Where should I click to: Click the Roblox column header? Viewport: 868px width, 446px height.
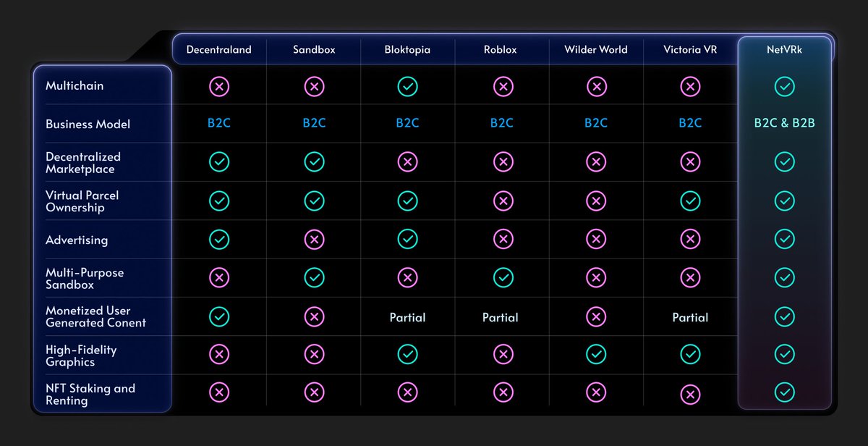[x=501, y=50]
